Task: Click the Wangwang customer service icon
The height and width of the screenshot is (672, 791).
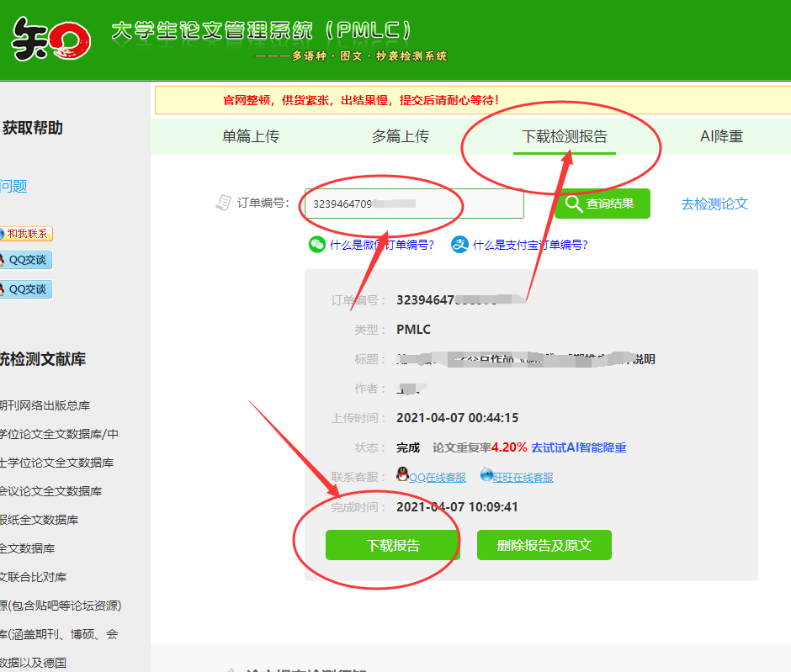Action: pyautogui.click(x=486, y=474)
